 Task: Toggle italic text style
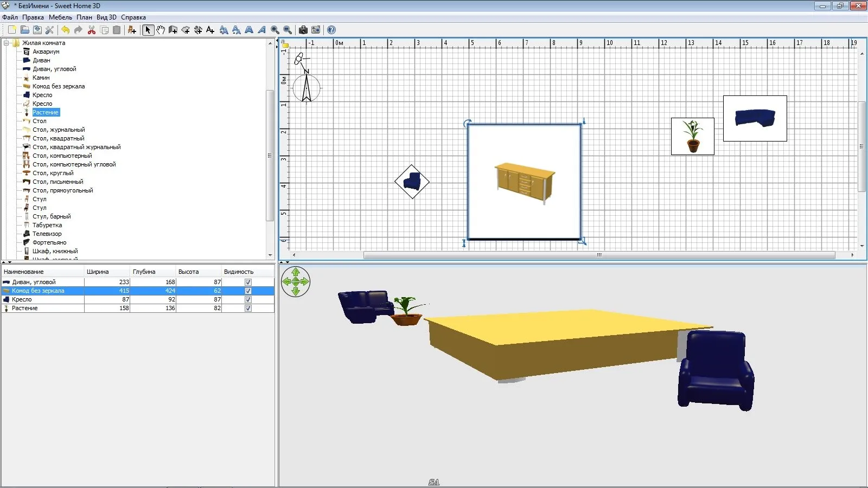(x=261, y=30)
